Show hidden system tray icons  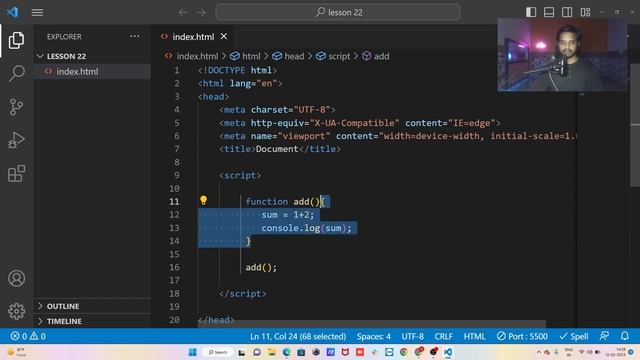point(539,352)
